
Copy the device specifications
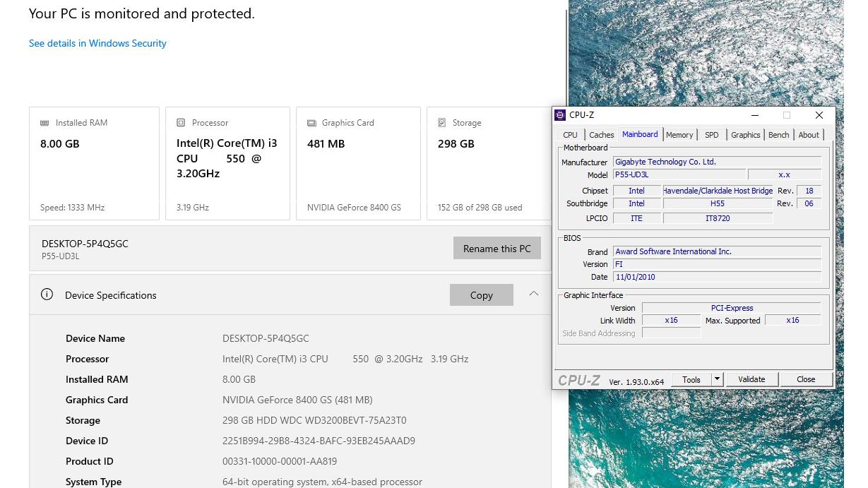tap(481, 295)
